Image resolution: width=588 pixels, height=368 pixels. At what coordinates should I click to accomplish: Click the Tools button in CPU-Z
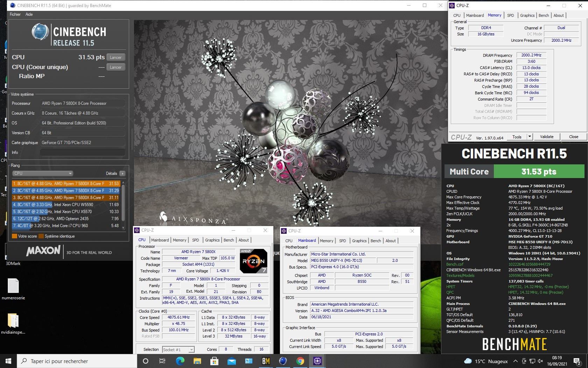pyautogui.click(x=517, y=137)
